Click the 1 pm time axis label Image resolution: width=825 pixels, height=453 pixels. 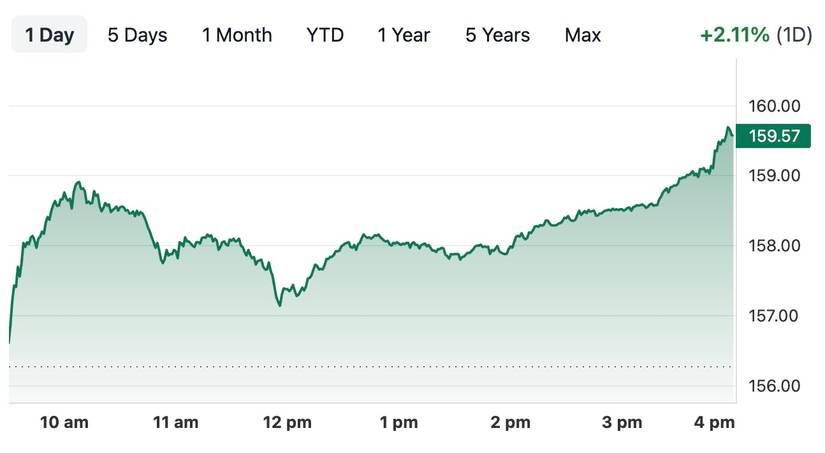[x=399, y=423]
